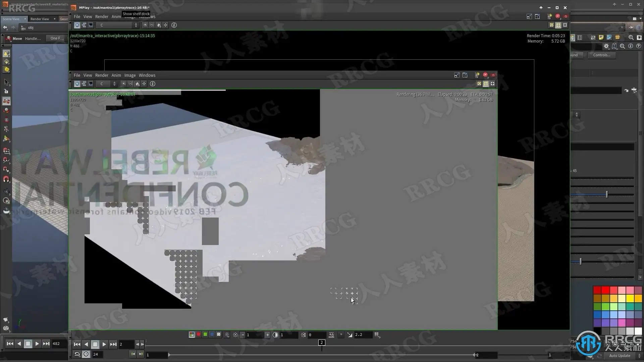Open the Render menu in inner MPlay window
Image resolution: width=644 pixels, height=362 pixels.
coord(102,75)
